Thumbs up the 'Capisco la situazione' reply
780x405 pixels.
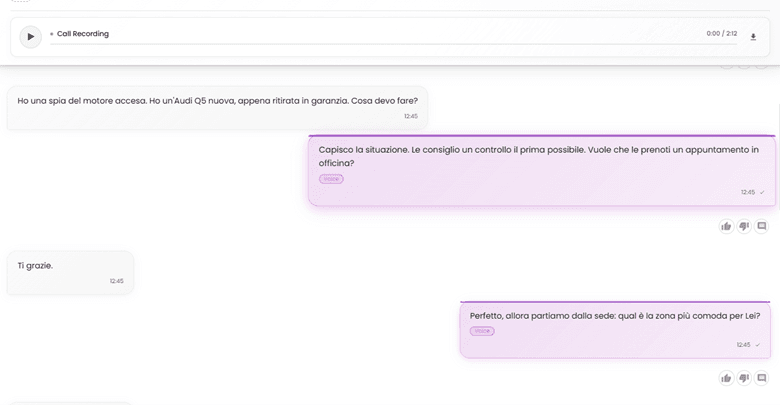coord(726,226)
